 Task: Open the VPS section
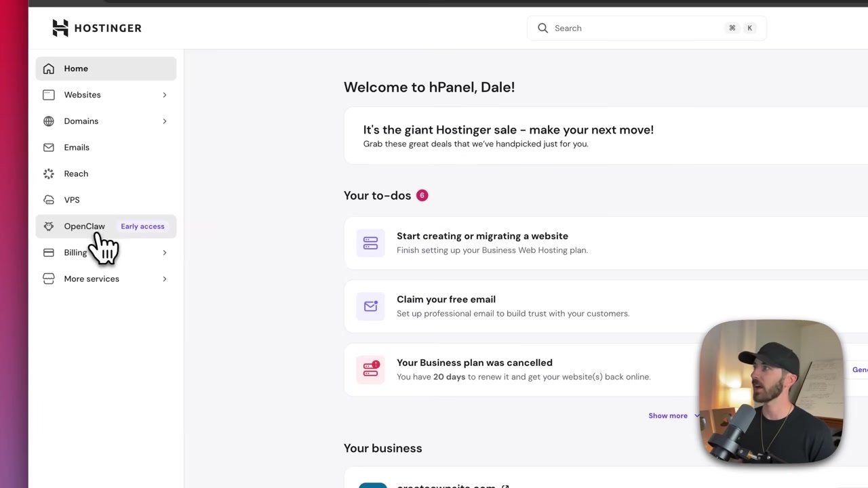pyautogui.click(x=106, y=200)
